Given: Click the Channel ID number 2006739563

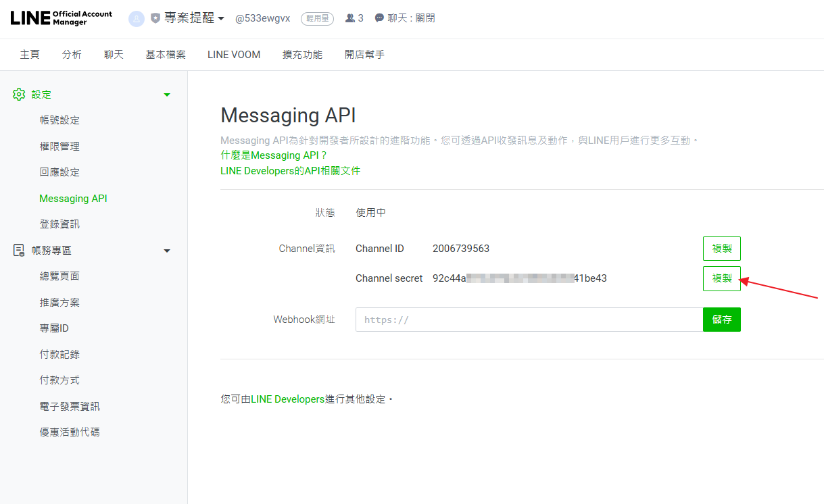Looking at the screenshot, I should (461, 249).
